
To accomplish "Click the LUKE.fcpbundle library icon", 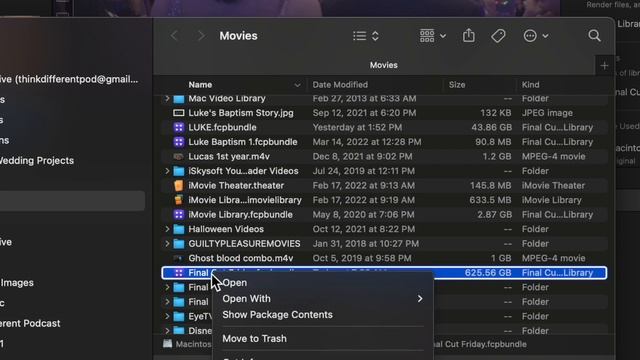I will (179, 127).
